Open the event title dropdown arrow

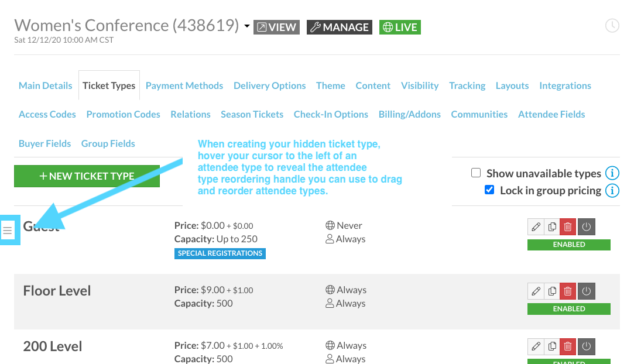click(246, 26)
